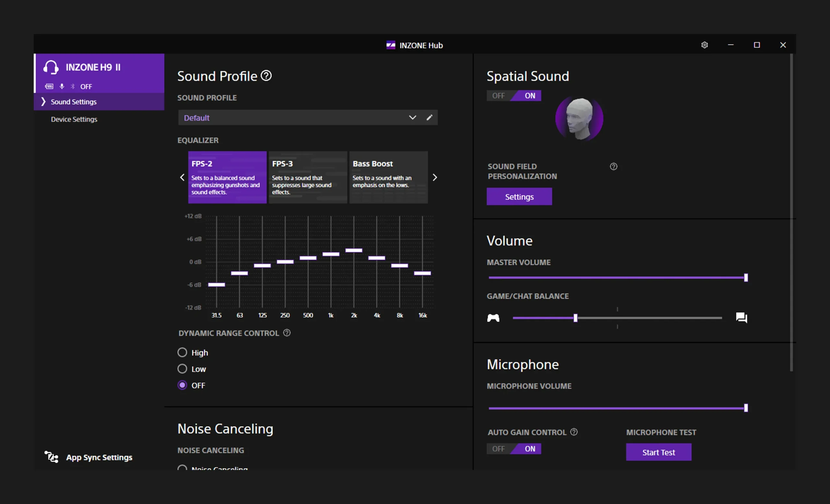
Task: Select Low dynamic range control option
Action: 182,369
